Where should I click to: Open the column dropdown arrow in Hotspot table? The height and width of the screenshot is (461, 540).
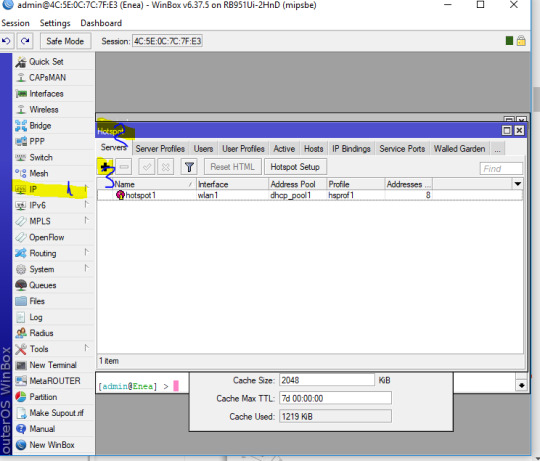(x=517, y=184)
